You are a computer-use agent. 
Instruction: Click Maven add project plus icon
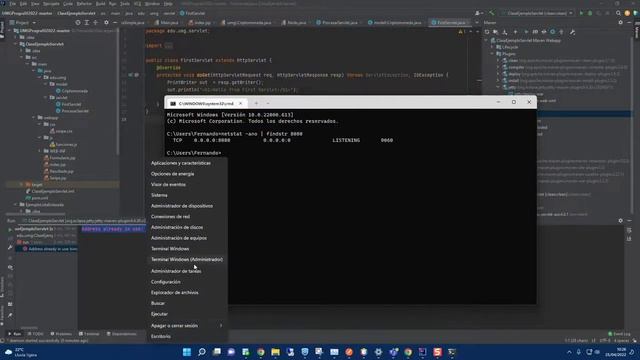[515, 32]
